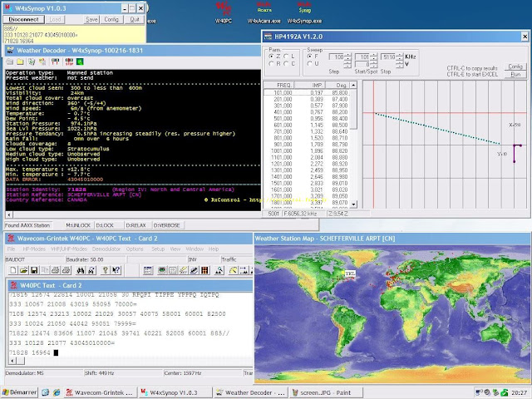Screen dimensions: 532x399
Task: Open the Setup menu in W40PC
Action: [x=158, y=249]
